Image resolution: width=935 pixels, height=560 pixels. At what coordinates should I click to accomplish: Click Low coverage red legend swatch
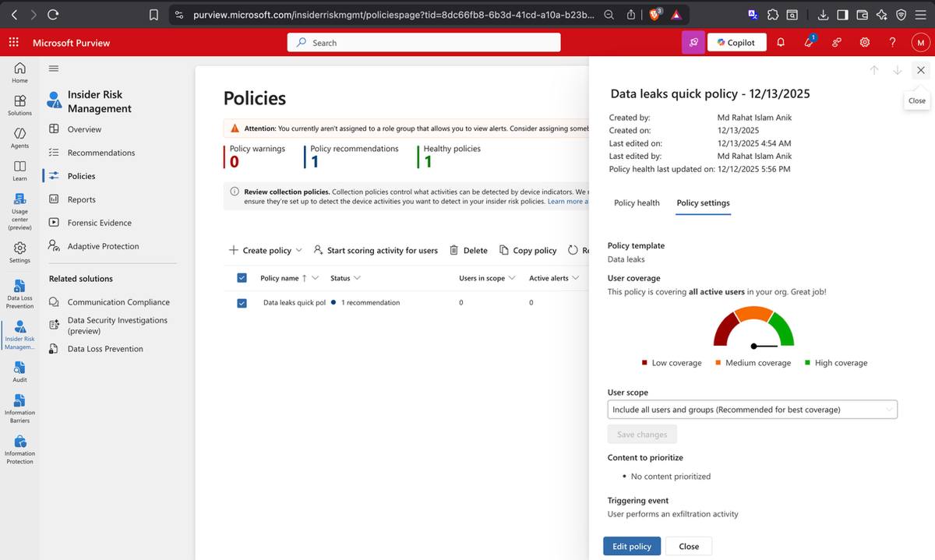click(644, 362)
